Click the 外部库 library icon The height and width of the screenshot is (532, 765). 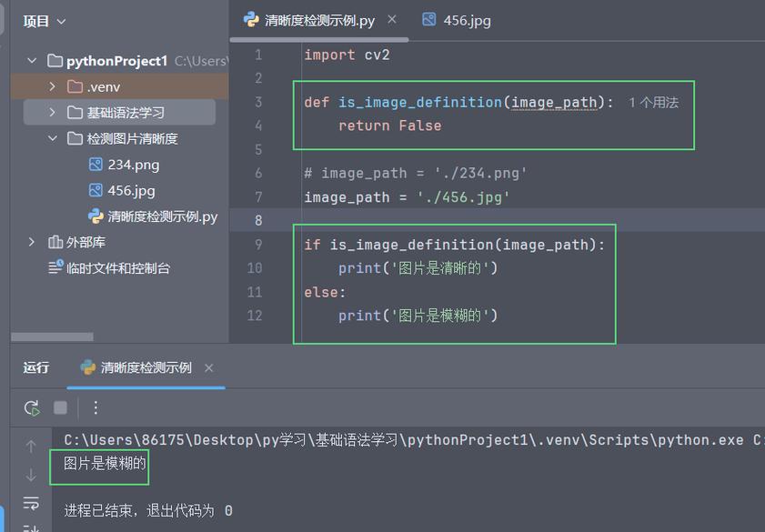[55, 242]
